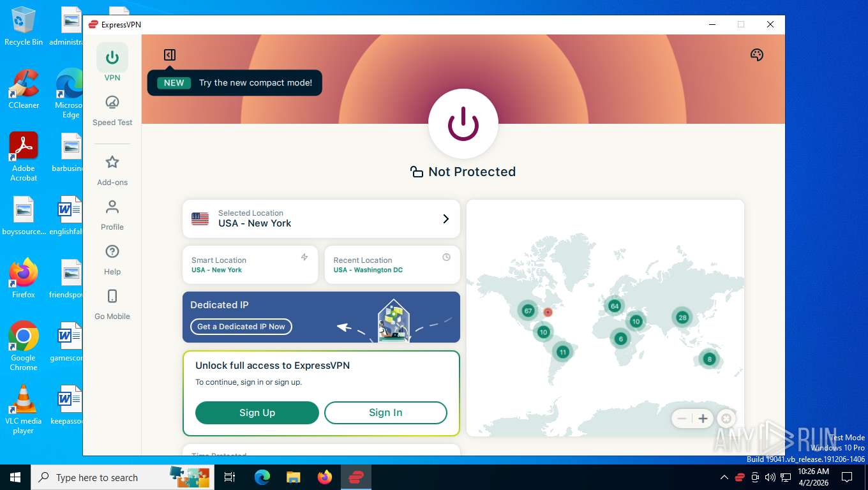
Task: Click the NEW badge in compact mode tooltip
Action: (x=174, y=83)
